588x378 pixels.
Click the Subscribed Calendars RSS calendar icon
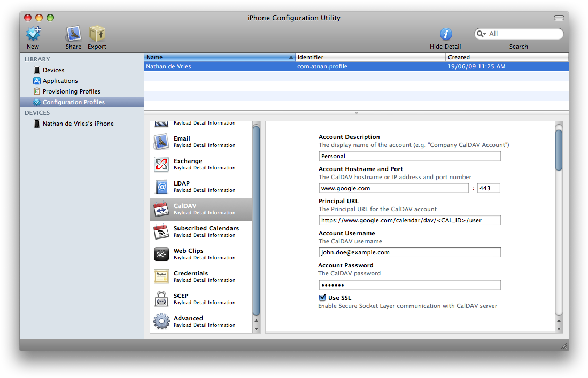point(161,232)
